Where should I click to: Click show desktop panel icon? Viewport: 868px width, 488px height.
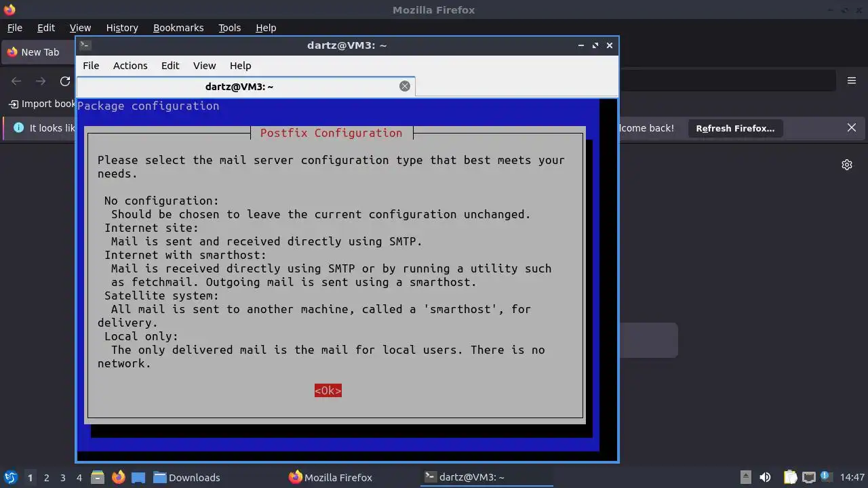[138, 477]
